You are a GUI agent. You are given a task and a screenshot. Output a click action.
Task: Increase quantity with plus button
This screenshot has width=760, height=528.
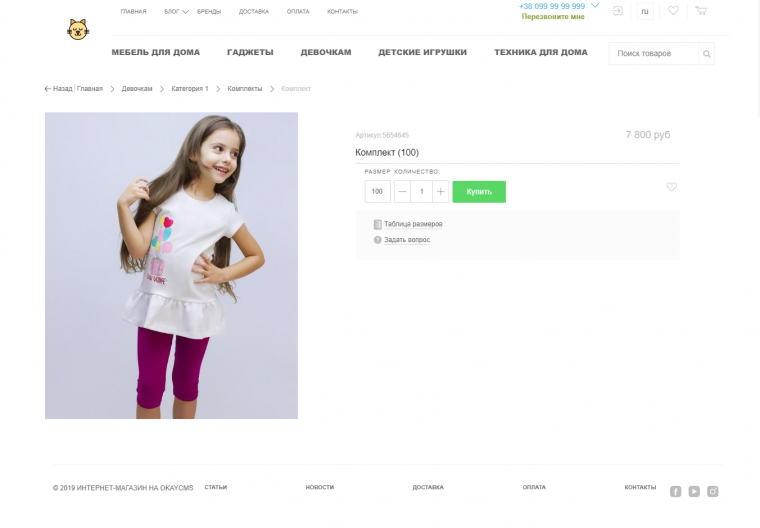pos(441,192)
